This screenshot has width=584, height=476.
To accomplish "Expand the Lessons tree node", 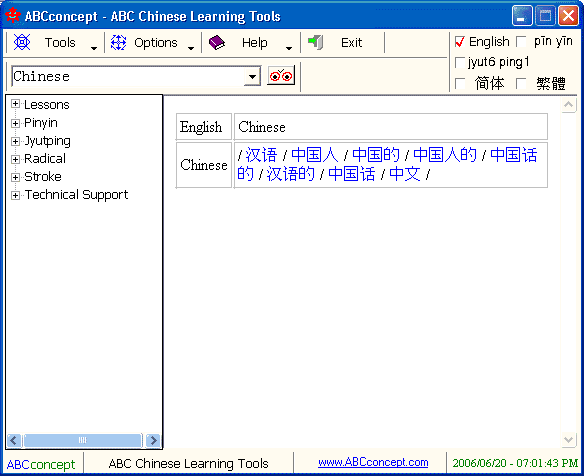I will pyautogui.click(x=15, y=104).
